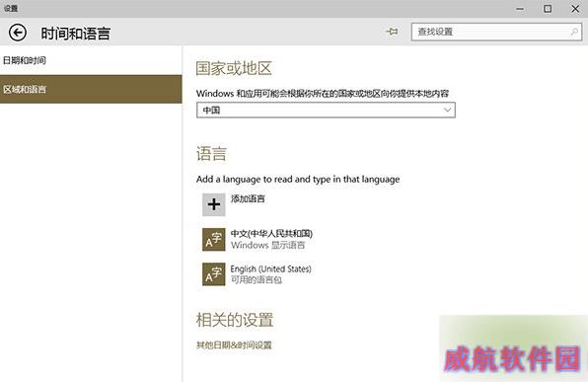Click the 相关的设置 heading
Viewport: 588px width, 382px height.
pos(235,320)
